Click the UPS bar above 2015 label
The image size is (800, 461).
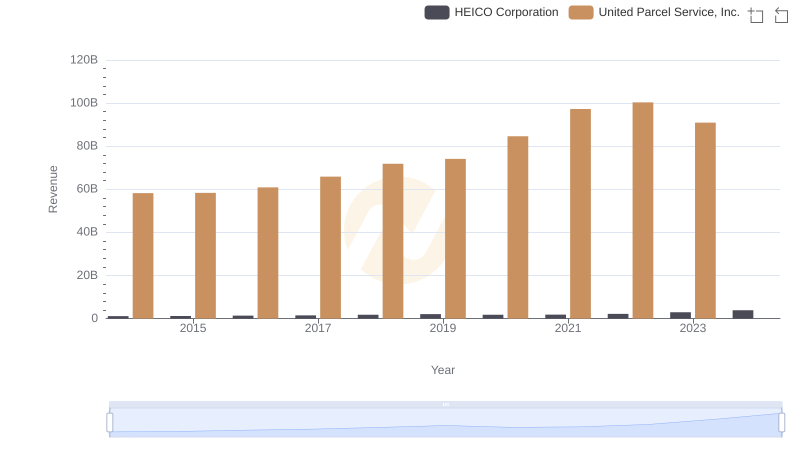pyautogui.click(x=205, y=255)
